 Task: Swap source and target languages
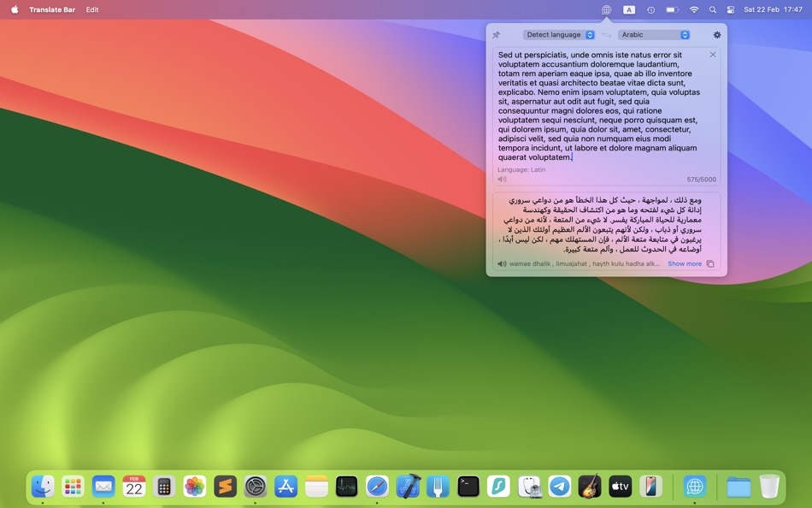[x=606, y=35]
